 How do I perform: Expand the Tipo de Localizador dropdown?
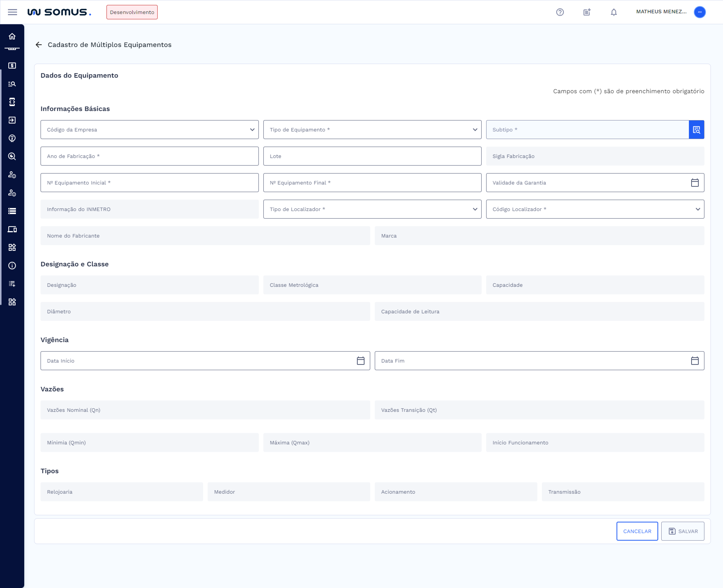tap(372, 209)
